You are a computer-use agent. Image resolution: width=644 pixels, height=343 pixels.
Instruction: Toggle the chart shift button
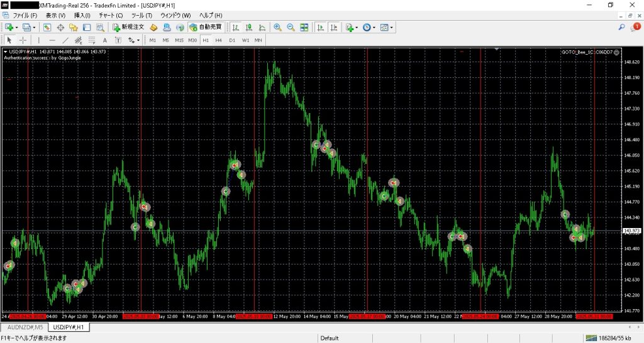pyautogui.click(x=333, y=28)
